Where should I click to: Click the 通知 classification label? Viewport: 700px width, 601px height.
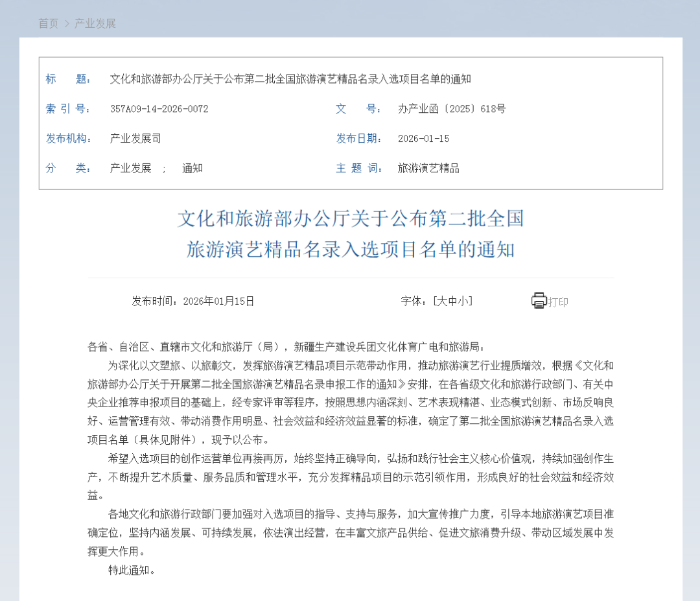192,168
